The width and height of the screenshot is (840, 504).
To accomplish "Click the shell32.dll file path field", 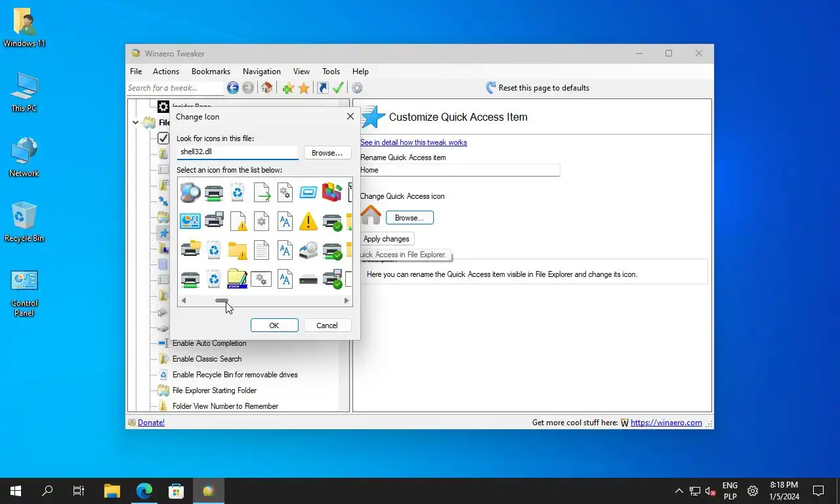I will coord(238,152).
